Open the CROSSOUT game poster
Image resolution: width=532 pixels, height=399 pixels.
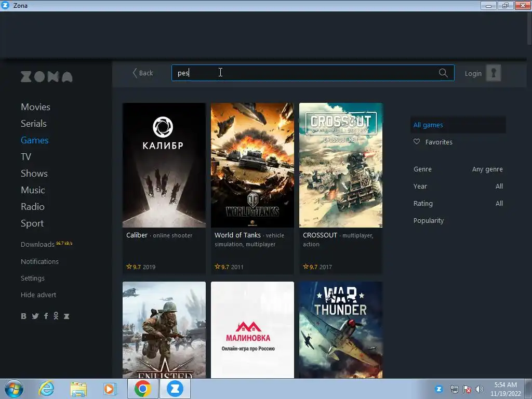[x=341, y=165]
